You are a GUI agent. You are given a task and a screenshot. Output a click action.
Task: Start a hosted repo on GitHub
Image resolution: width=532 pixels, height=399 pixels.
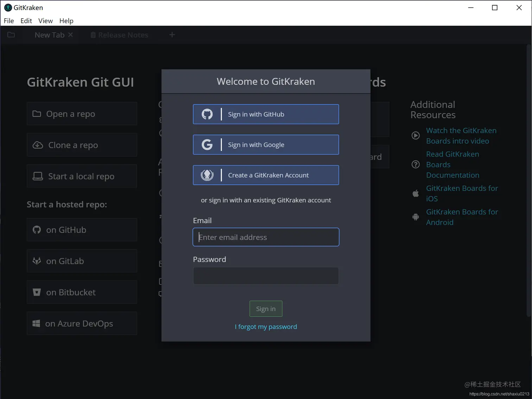pos(82,230)
